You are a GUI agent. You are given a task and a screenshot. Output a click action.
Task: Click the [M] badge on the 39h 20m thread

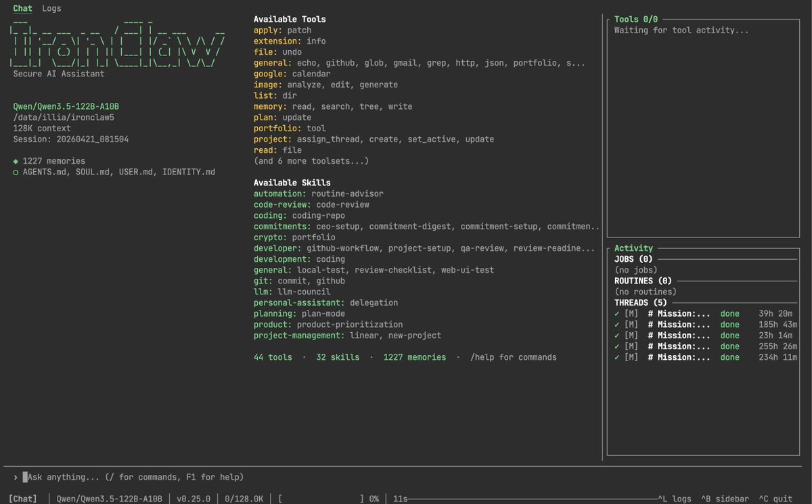631,314
